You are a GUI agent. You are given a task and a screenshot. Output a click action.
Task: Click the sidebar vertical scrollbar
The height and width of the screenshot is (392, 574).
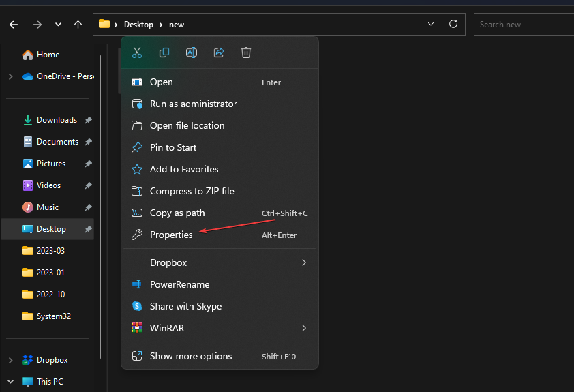point(100,207)
